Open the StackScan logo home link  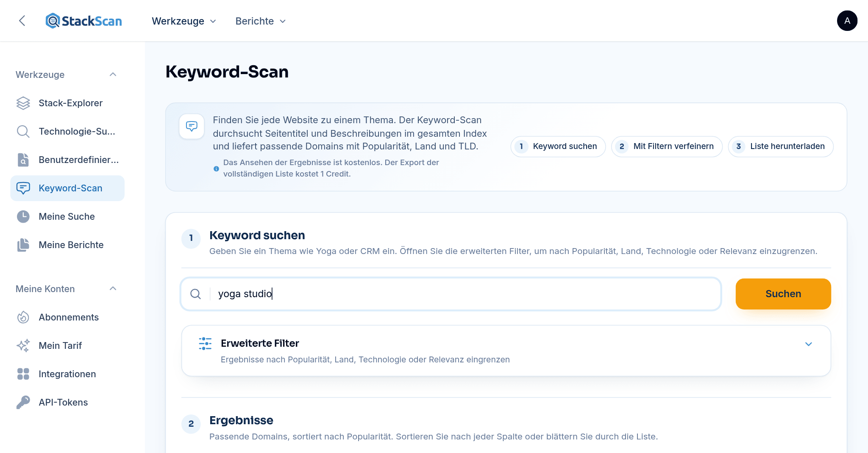[84, 21]
